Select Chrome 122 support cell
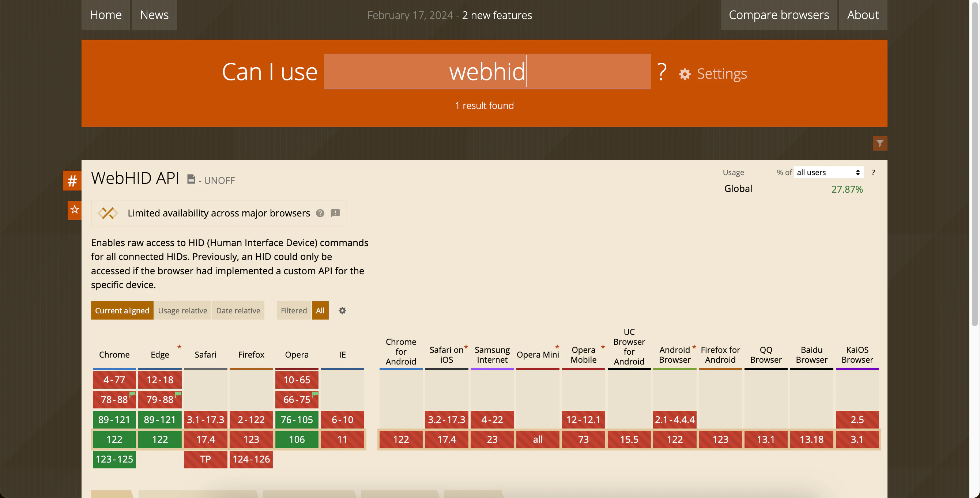Screen dimensions: 980x498 coord(114,439)
